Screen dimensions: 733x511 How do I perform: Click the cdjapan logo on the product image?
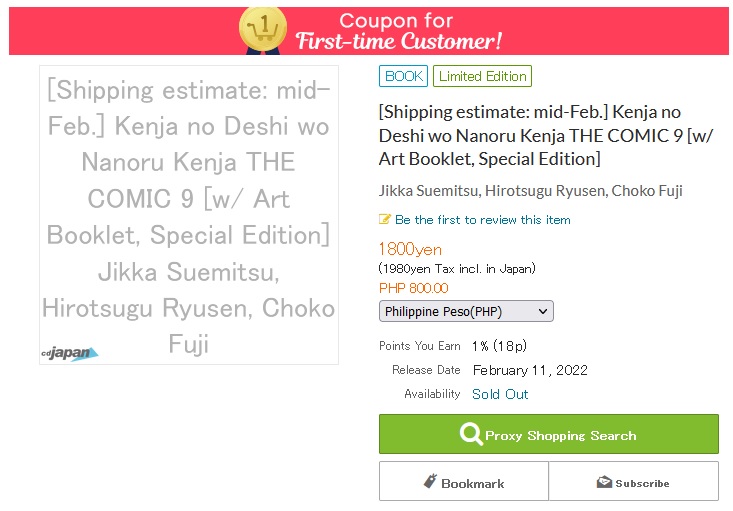[x=70, y=353]
